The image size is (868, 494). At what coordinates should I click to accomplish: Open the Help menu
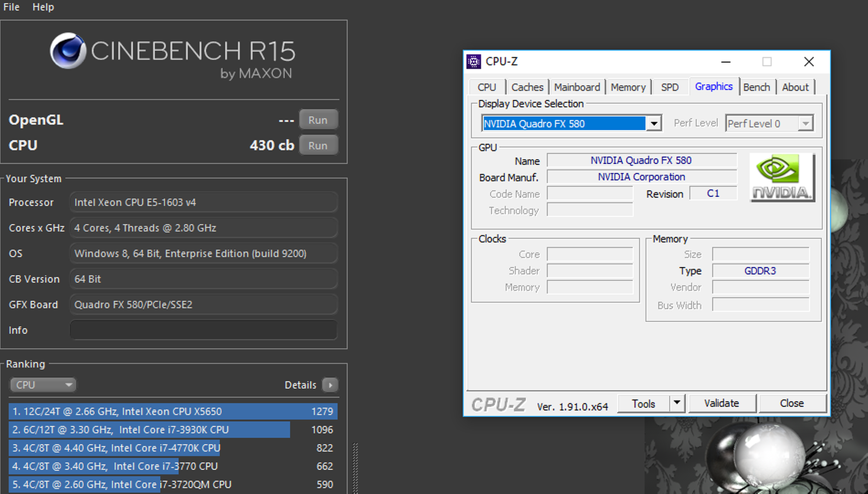click(43, 7)
